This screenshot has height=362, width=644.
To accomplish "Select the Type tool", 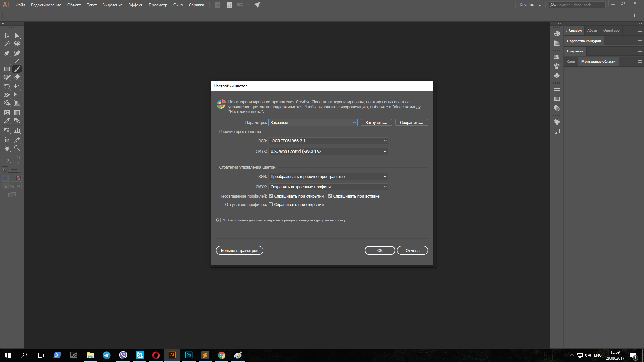I will point(7,61).
